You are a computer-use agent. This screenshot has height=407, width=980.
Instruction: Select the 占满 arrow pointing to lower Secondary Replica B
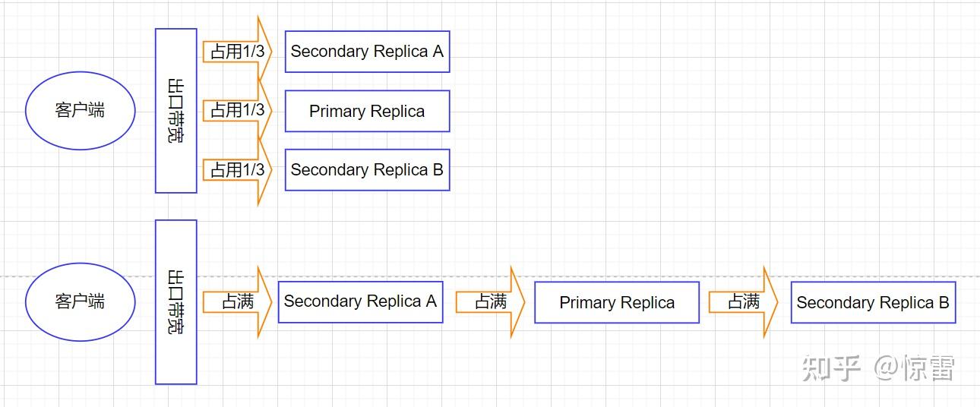pyautogui.click(x=744, y=302)
